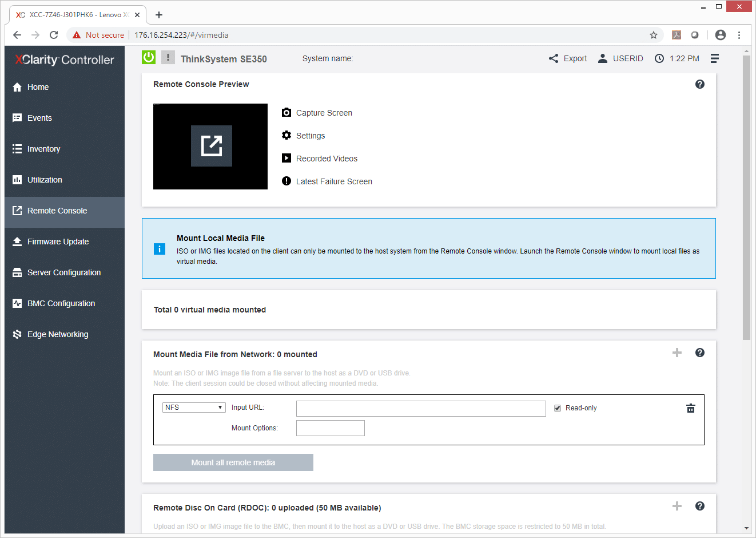Toggle the Read-only checkbox

[558, 408]
